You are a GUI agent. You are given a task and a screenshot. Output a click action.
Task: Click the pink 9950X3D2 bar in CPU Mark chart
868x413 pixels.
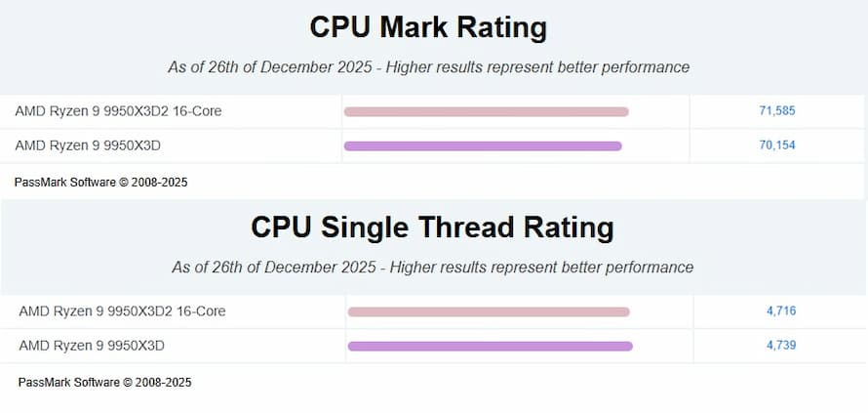(x=486, y=111)
